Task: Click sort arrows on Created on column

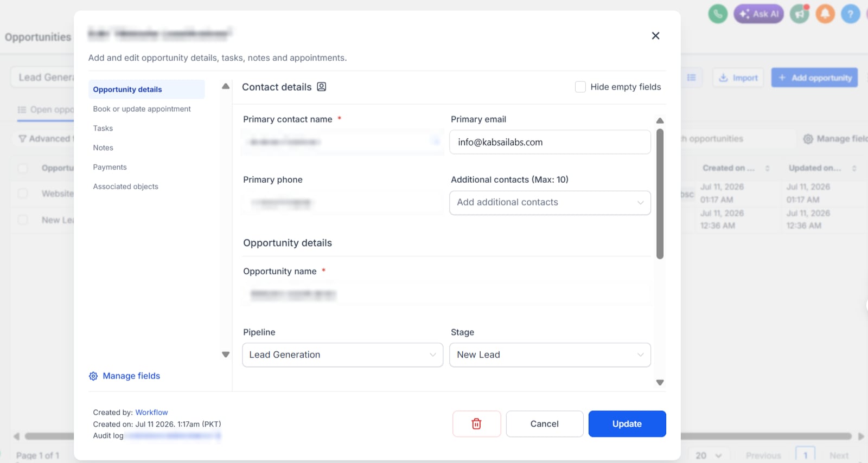Action: (x=768, y=168)
